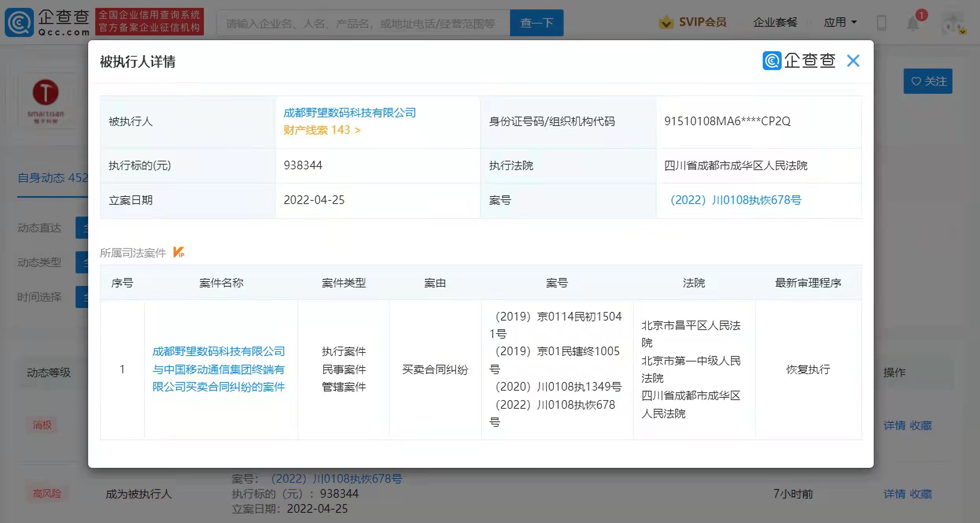Open the SVIP会员 page
980x523 pixels.
(703, 22)
